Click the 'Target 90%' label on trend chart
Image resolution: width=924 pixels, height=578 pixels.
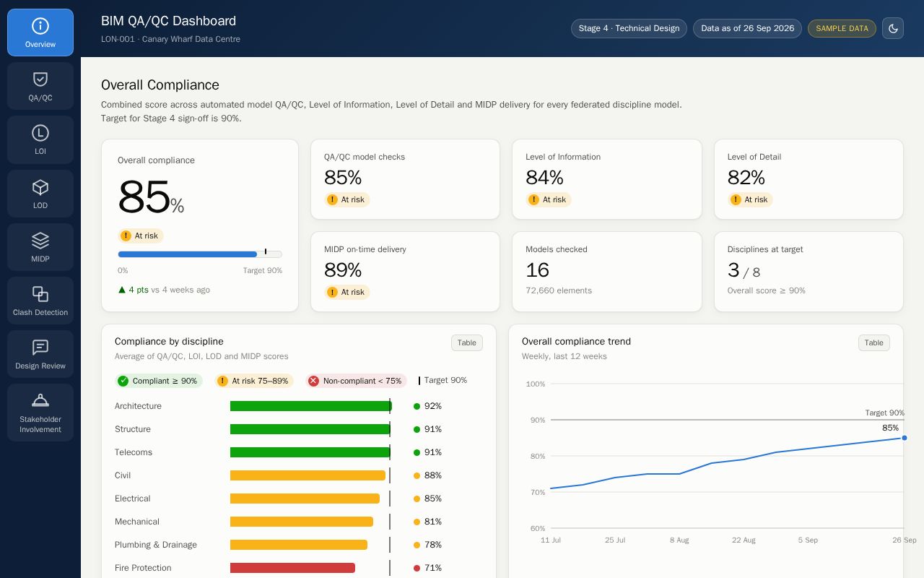click(885, 413)
